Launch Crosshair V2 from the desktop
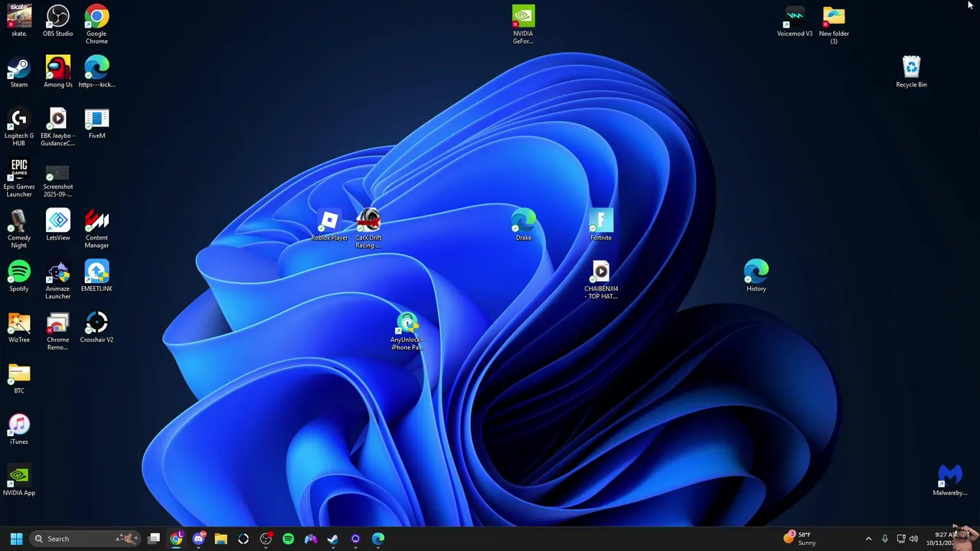Viewport: 980px width, 551px height. click(x=96, y=328)
